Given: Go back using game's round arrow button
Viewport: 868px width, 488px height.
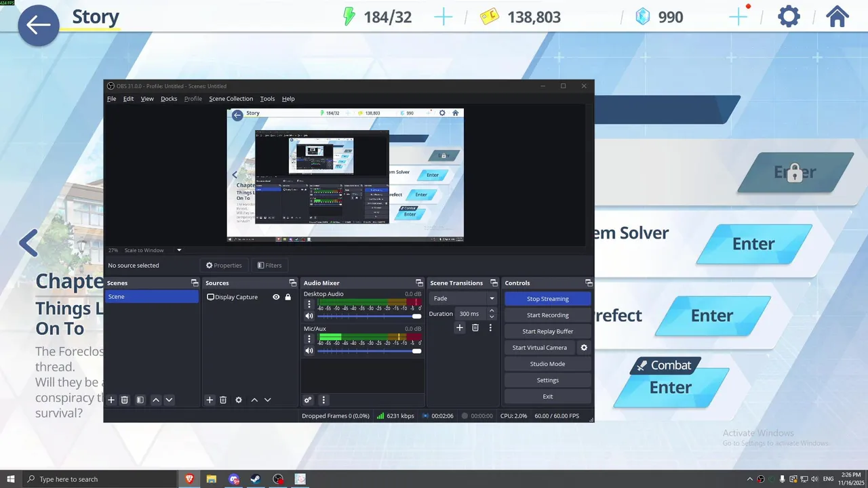Looking at the screenshot, I should tap(39, 25).
